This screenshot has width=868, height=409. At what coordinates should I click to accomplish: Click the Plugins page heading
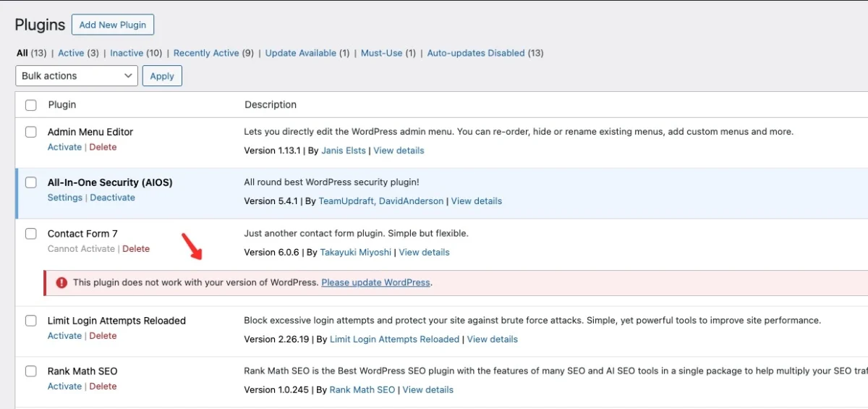pos(40,25)
